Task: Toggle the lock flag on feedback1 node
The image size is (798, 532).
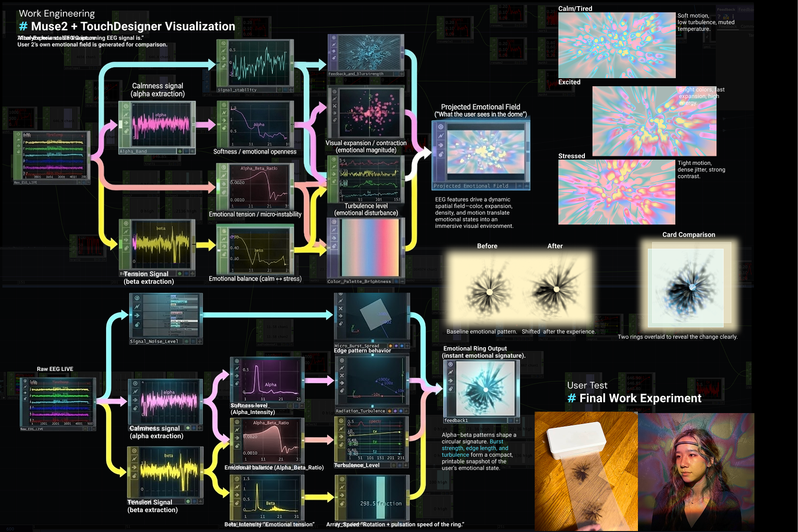Action: click(450, 389)
